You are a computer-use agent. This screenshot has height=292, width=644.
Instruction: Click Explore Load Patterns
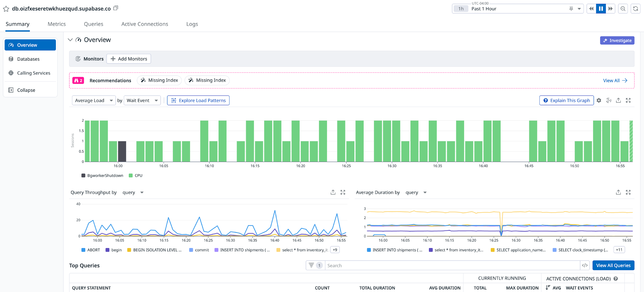click(198, 100)
